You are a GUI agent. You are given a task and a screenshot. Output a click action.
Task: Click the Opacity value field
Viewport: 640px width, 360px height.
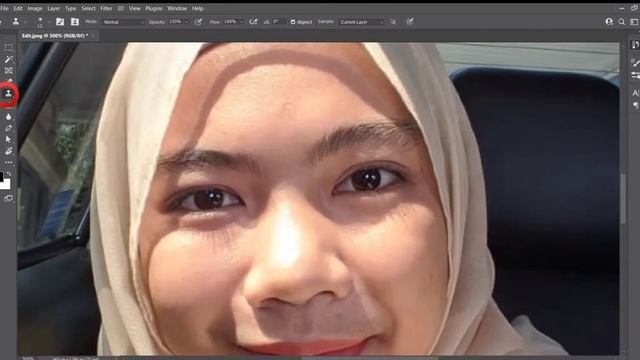click(x=175, y=22)
